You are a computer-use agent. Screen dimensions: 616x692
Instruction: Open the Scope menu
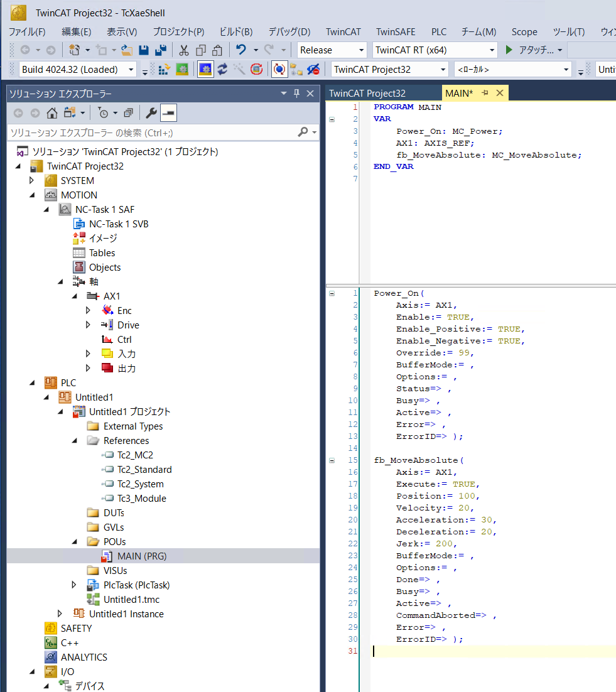pyautogui.click(x=524, y=32)
